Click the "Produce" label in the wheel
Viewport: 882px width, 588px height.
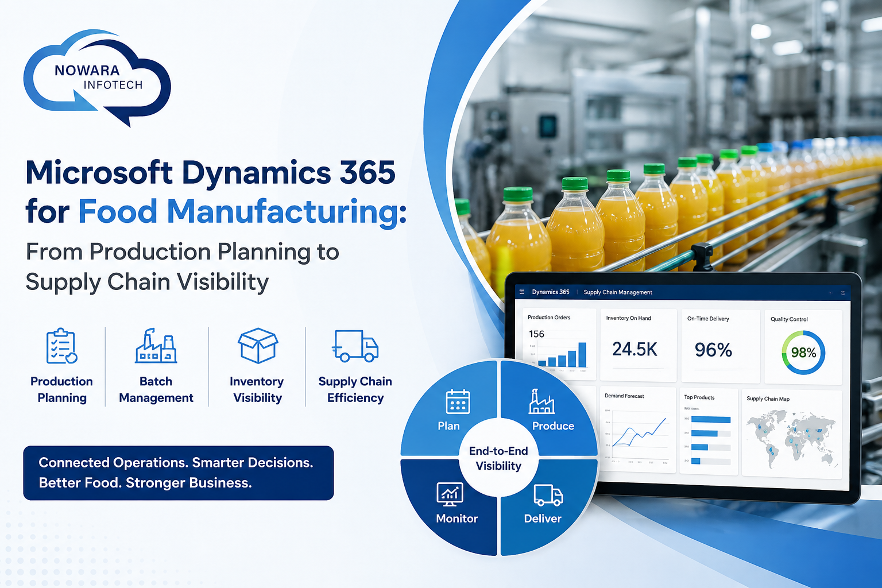(x=553, y=426)
